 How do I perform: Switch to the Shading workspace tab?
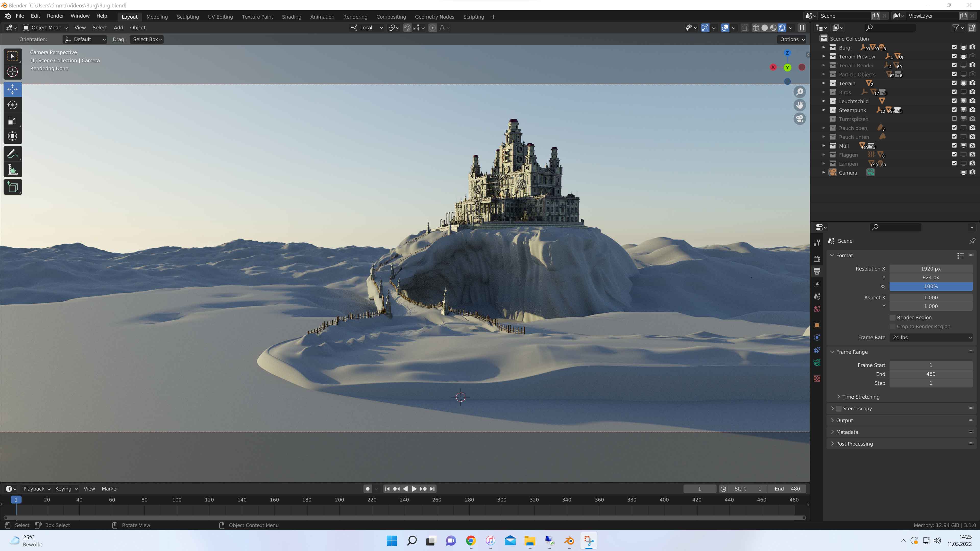click(x=292, y=17)
